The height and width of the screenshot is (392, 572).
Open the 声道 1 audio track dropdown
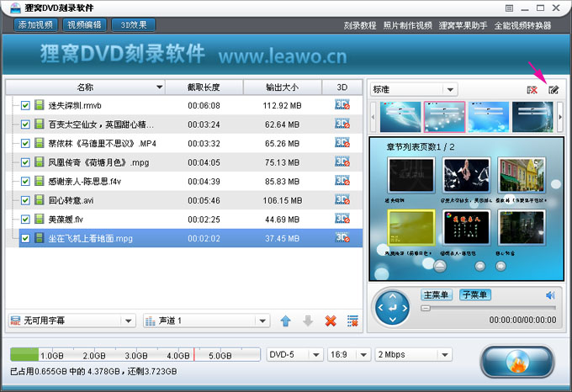point(262,320)
